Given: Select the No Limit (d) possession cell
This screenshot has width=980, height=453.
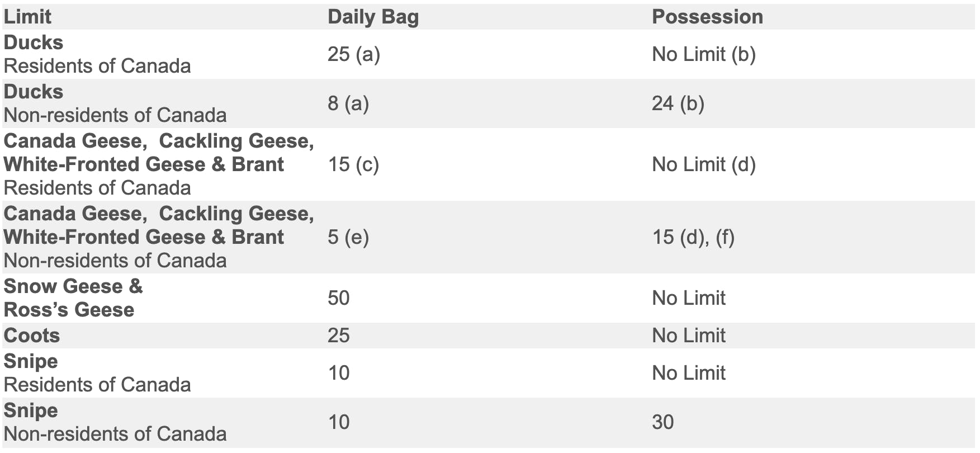Looking at the screenshot, I should click(703, 164).
